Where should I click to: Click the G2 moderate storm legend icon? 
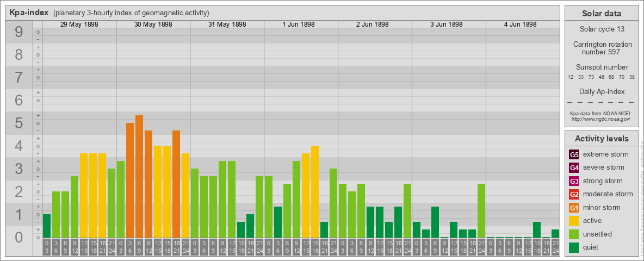pos(574,194)
